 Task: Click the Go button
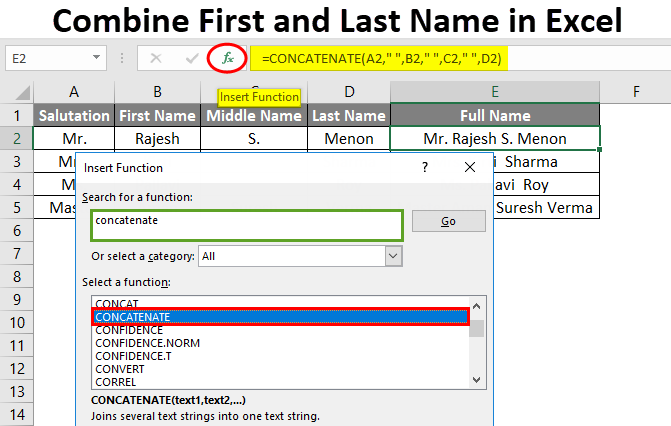point(448,221)
